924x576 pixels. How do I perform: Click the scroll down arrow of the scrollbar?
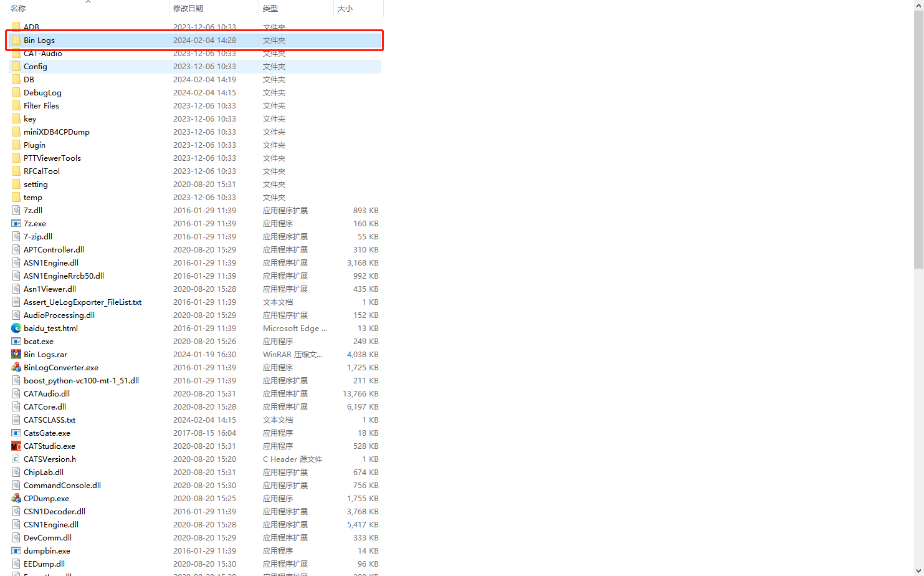coord(918,570)
